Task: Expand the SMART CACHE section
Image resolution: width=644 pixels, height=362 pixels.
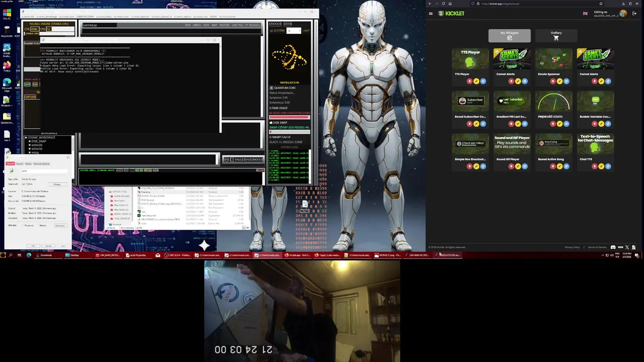Action: (271, 137)
